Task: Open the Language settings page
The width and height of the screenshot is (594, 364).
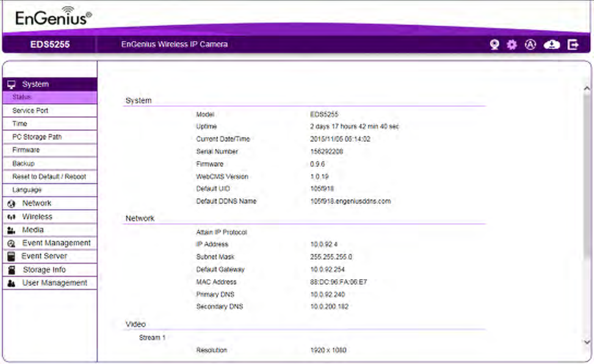Action: tap(50, 190)
